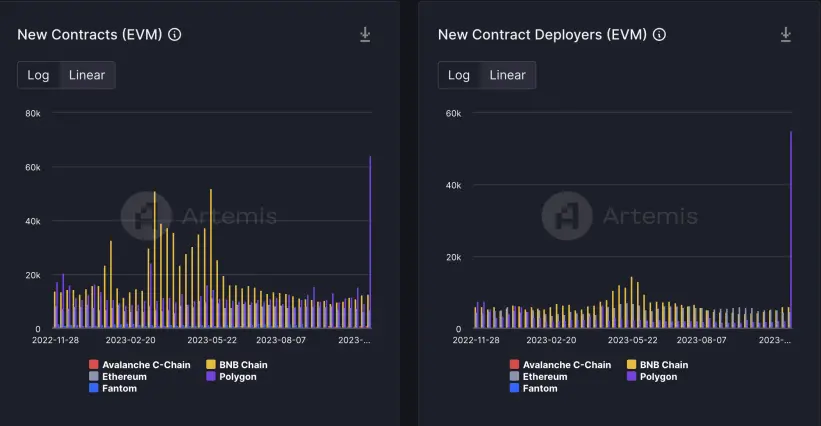Click the tall Polygon spike in New Contracts chart
This screenshot has width=821, height=426.
click(370, 241)
